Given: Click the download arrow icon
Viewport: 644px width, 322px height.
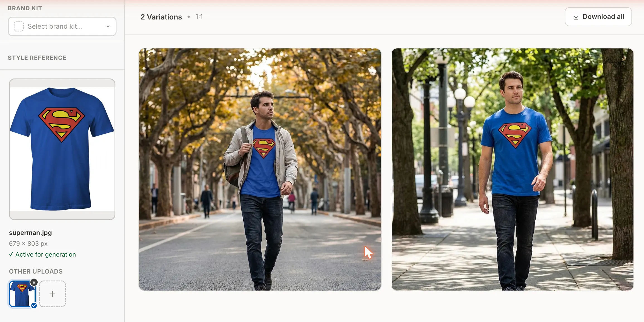Looking at the screenshot, I should pos(576,17).
